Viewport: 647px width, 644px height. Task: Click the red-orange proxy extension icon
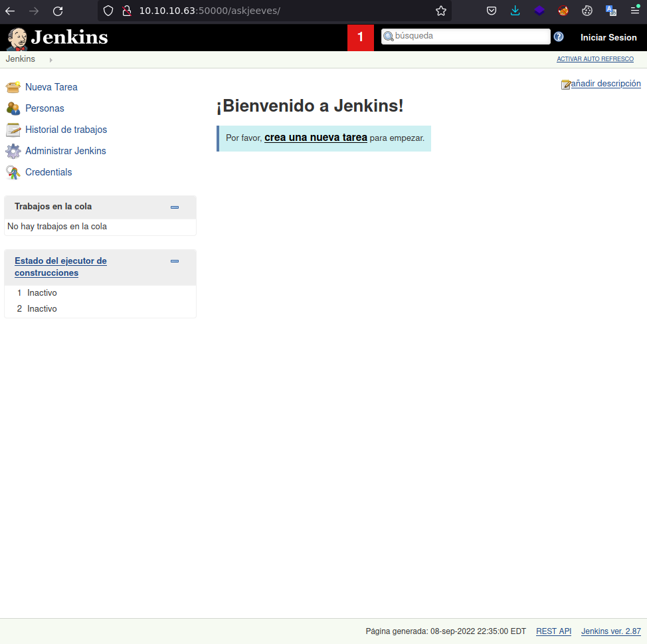tap(563, 11)
